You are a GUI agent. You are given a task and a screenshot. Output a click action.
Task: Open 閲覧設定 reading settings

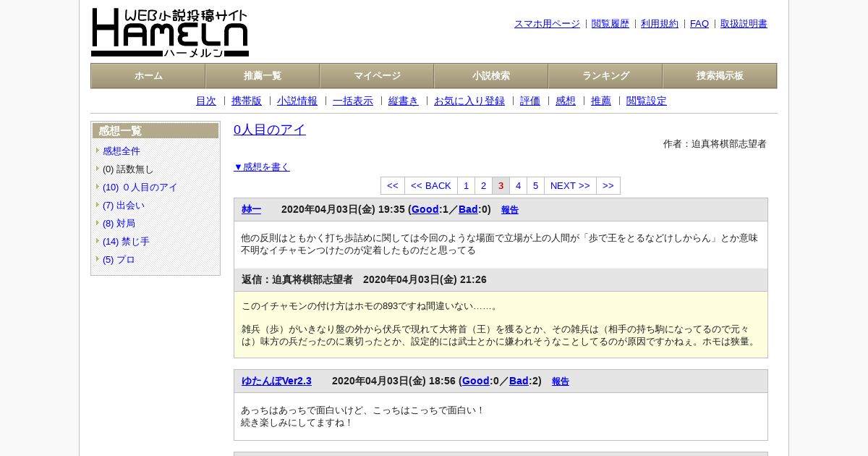647,101
